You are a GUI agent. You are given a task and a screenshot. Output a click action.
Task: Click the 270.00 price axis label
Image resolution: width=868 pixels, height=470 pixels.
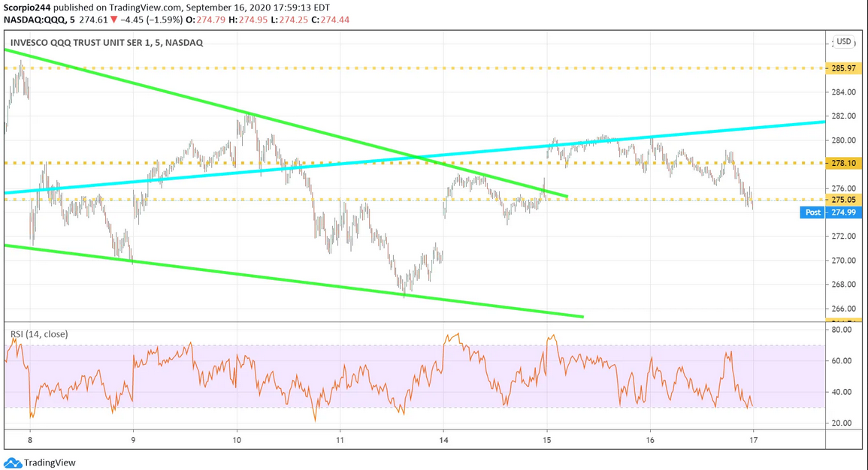pyautogui.click(x=843, y=261)
